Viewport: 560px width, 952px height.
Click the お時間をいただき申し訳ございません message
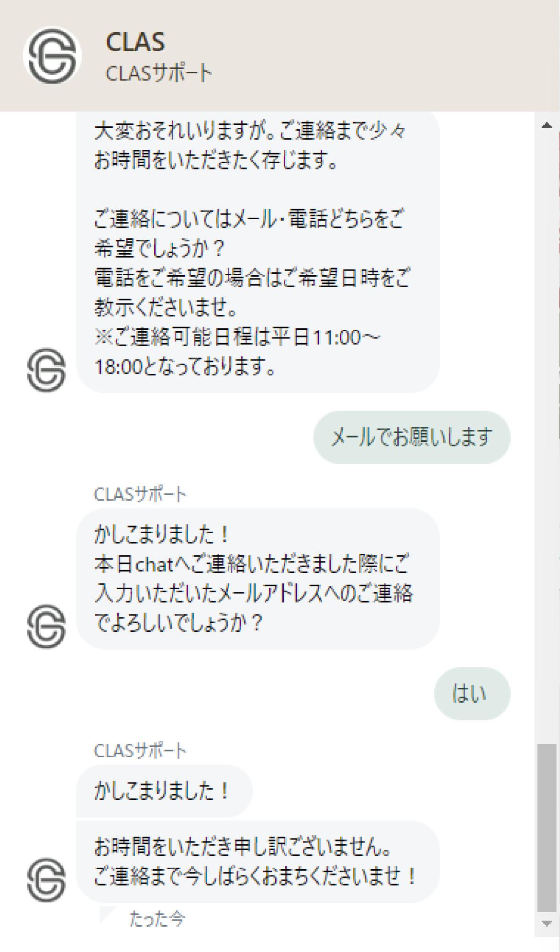(x=258, y=862)
